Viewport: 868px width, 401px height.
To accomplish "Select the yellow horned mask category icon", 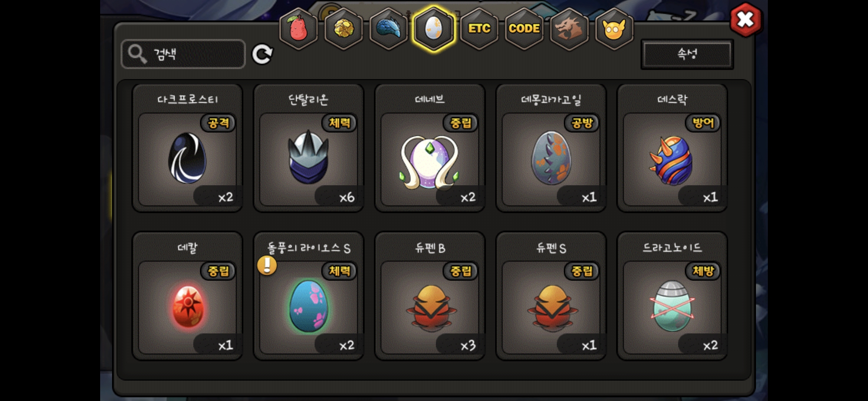I will pos(614,29).
